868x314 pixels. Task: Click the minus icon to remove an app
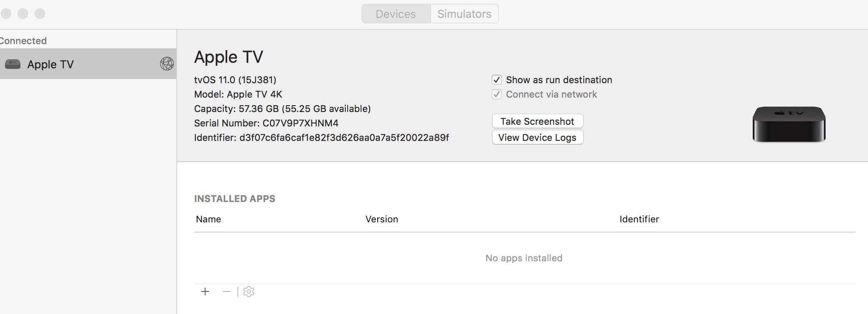[x=225, y=292]
